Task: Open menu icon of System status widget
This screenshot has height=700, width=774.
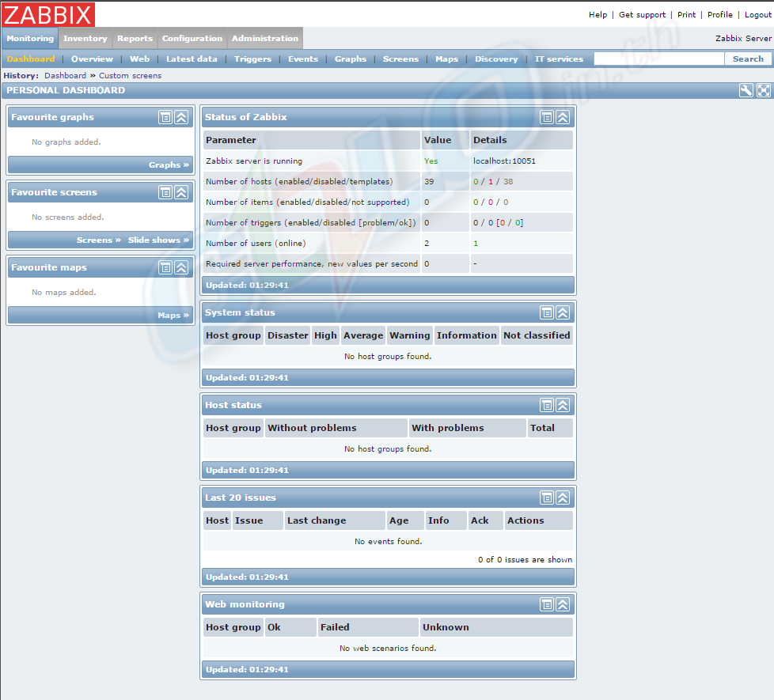Action: 546,312
